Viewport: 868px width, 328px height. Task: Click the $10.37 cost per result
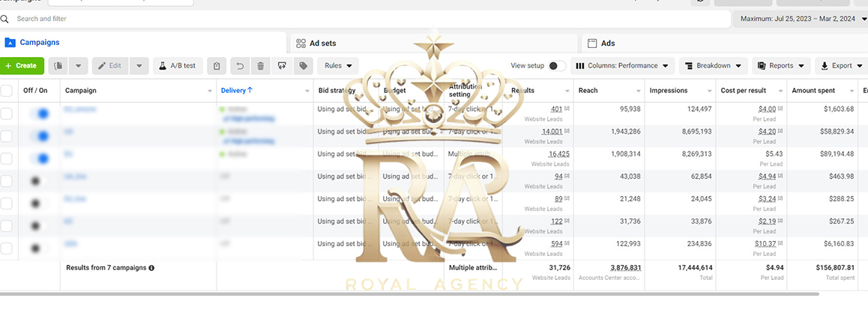click(765, 244)
